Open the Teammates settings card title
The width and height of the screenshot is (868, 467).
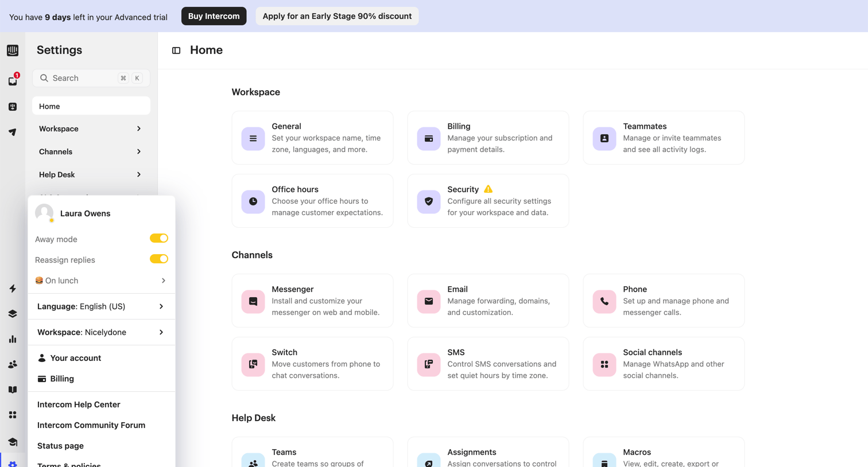click(x=645, y=126)
